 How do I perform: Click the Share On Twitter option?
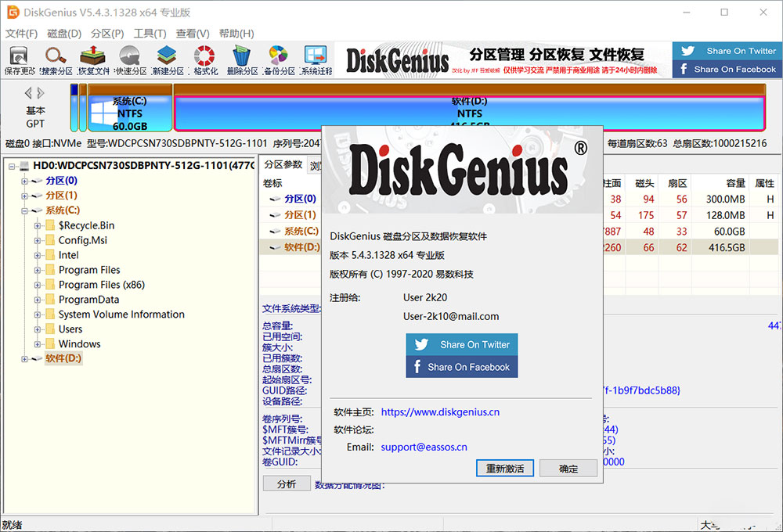coord(461,343)
